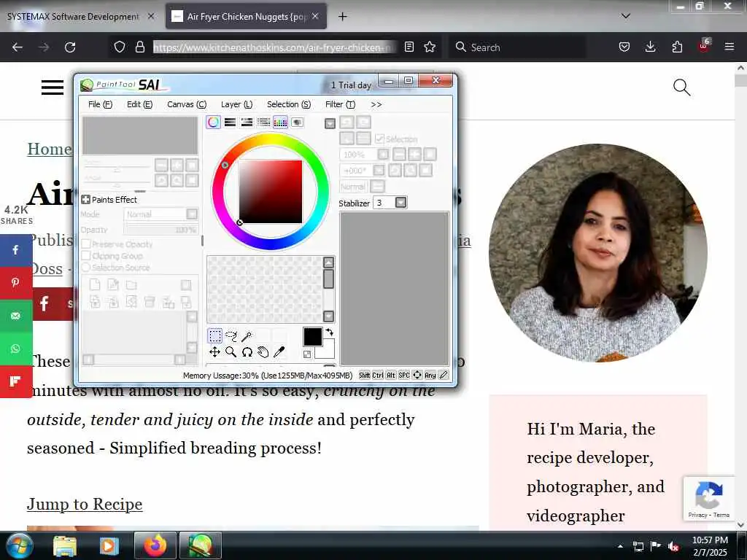Image resolution: width=747 pixels, height=560 pixels.
Task: Toggle the Swatches panel button
Action: pos(280,122)
